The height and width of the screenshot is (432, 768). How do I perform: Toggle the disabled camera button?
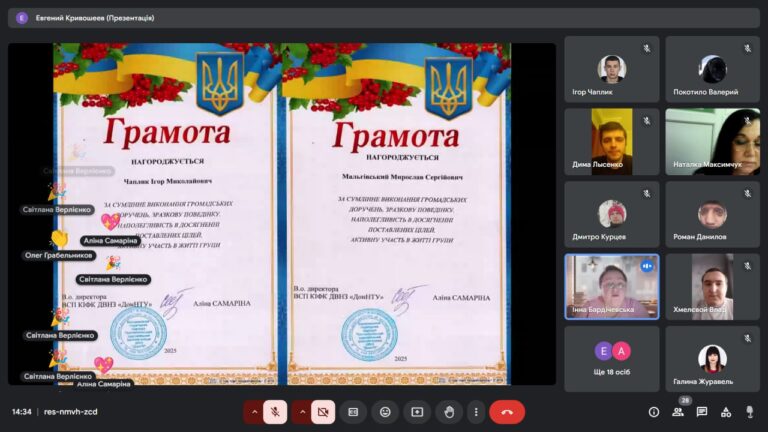click(x=323, y=412)
